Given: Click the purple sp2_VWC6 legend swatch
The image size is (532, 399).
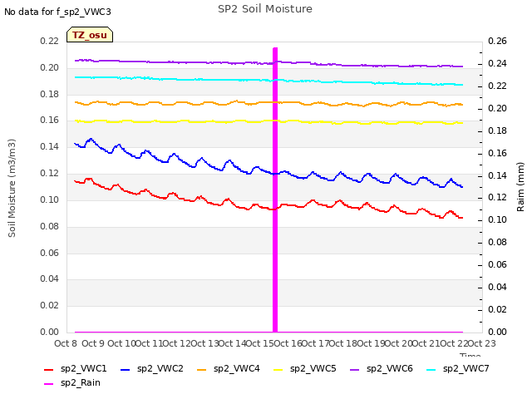Looking at the screenshot, I should tap(355, 369).
